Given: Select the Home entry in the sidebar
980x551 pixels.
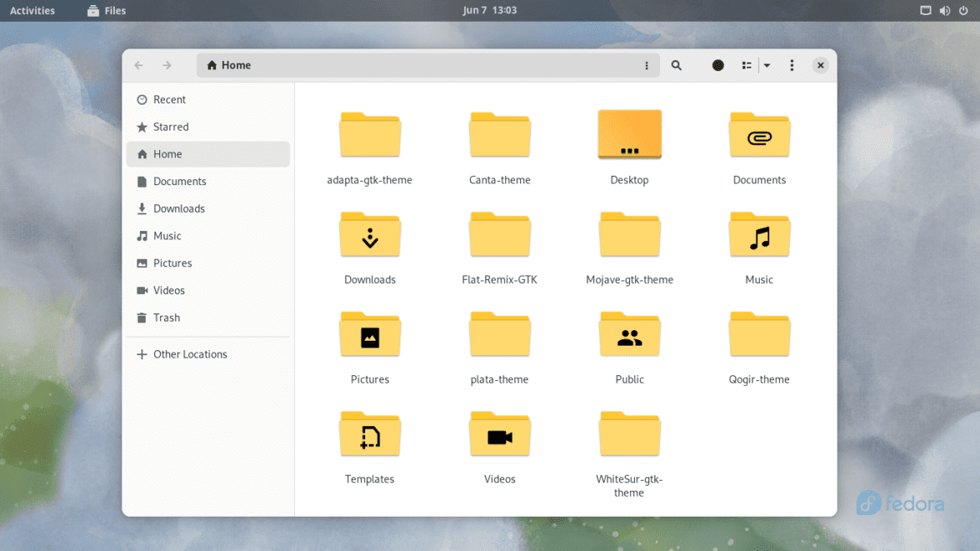Looking at the screenshot, I should tap(168, 154).
